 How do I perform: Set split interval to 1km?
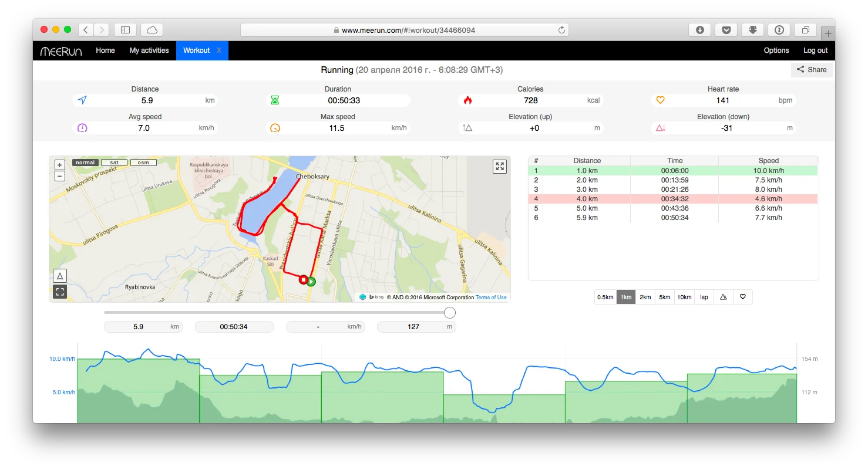tap(626, 297)
